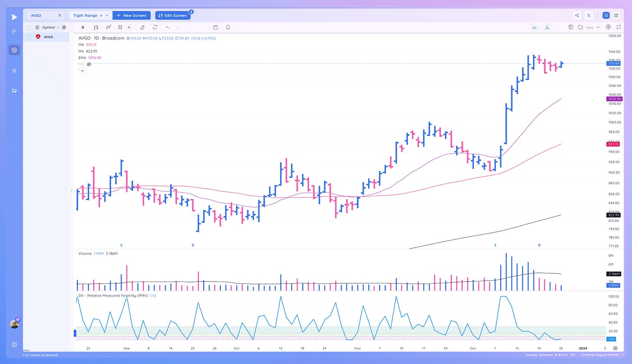The width and height of the screenshot is (632, 364).
Task: Click the December E earnings marker
Action: tap(495, 245)
